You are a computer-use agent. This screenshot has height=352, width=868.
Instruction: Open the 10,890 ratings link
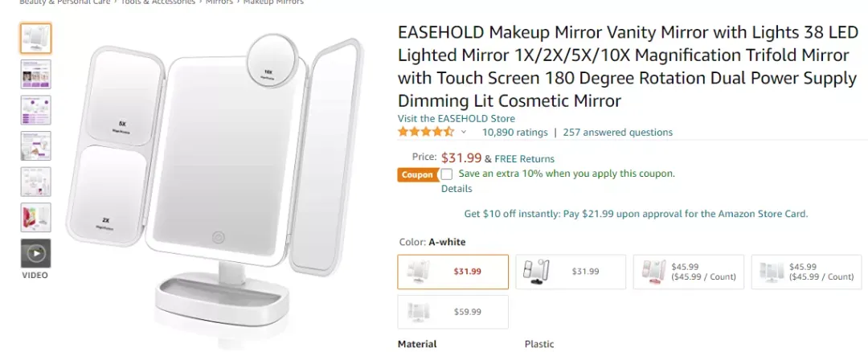click(x=514, y=133)
